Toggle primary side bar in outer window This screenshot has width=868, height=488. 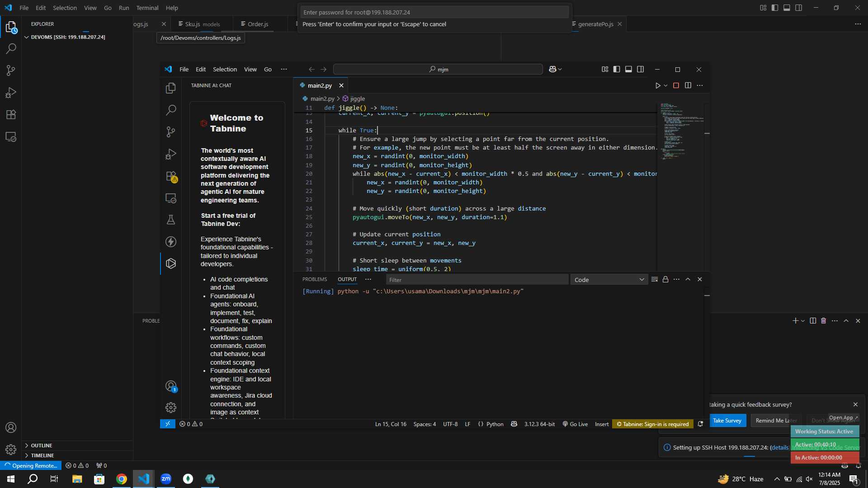click(x=775, y=8)
